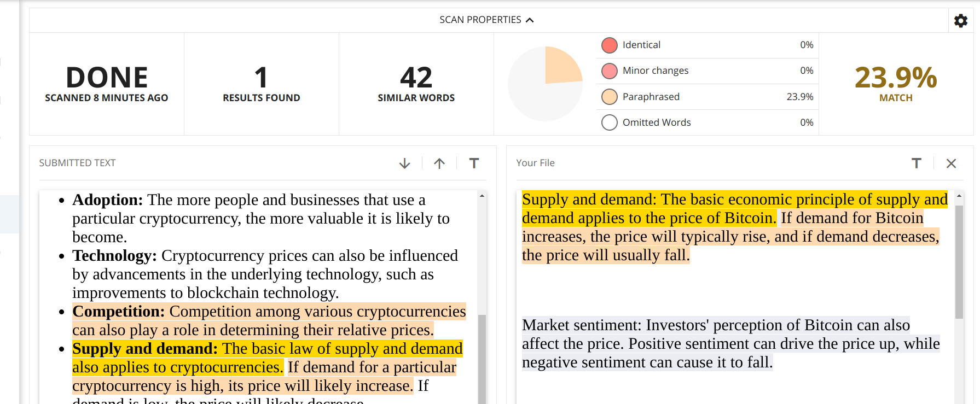Select highlighted Supply and demand passage in submitted text
Viewport: 980px width, 404px height.
pos(268,358)
